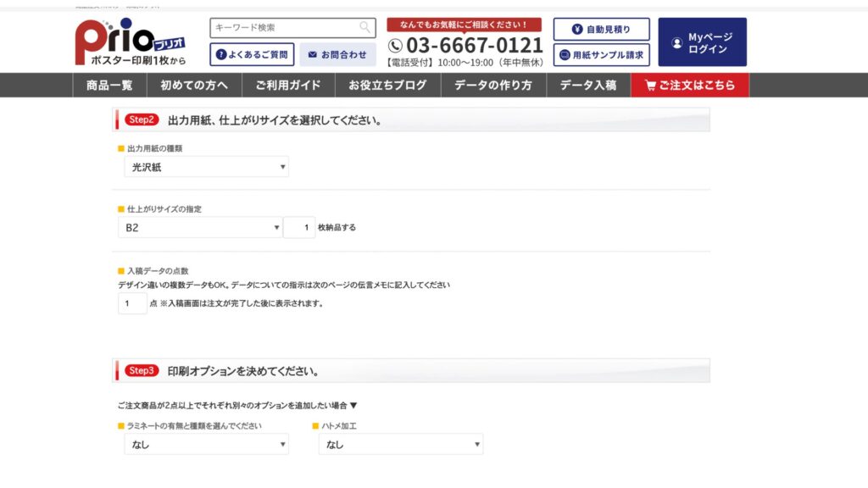Viewport: 868px width, 488px height.
Task: Click the paper icon on 用紙サンプル請求 button
Action: pyautogui.click(x=565, y=54)
